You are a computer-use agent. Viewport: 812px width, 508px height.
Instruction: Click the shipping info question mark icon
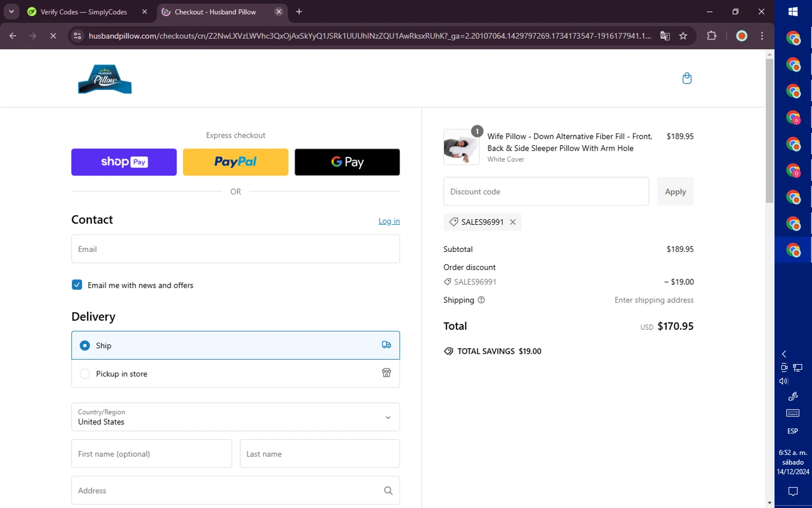[481, 300]
